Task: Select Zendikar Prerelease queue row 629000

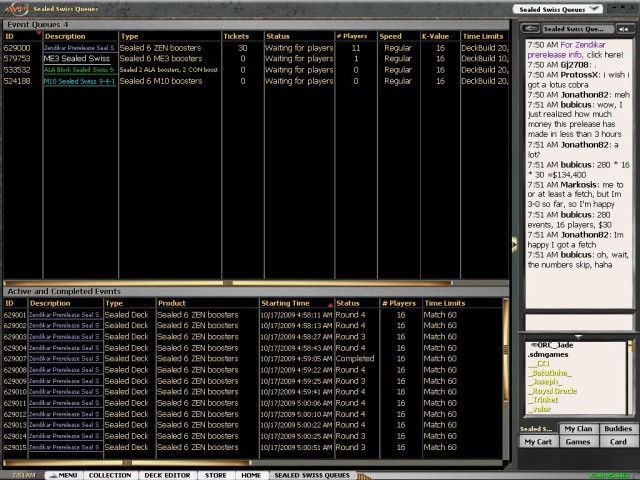Action: pos(256,48)
